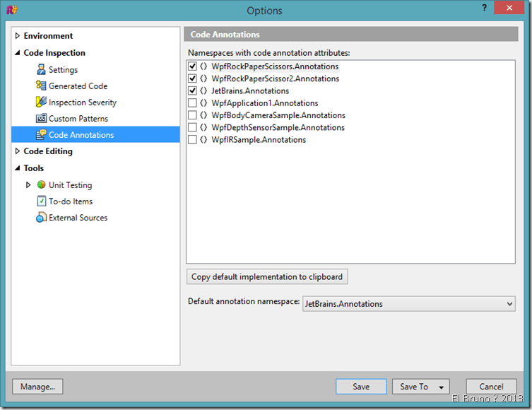Viewport: 532px width, 410px height.
Task: Click the ReSharper icon in title bar
Action: 13,10
